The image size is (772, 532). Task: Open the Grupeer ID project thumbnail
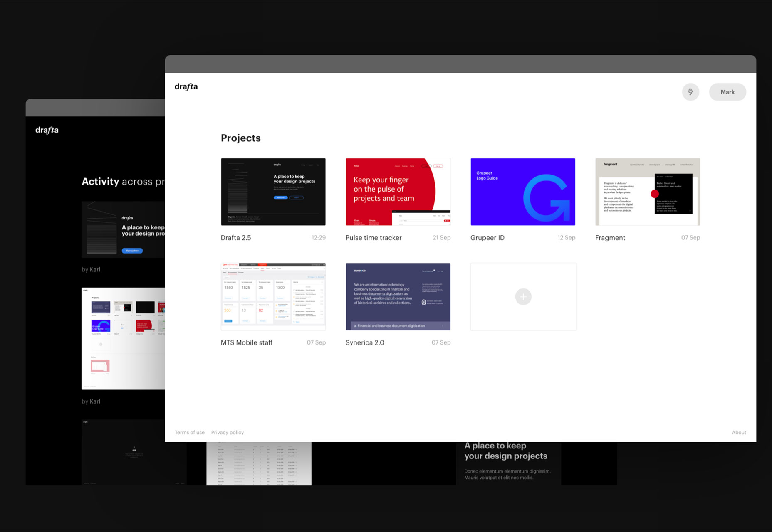pos(522,192)
